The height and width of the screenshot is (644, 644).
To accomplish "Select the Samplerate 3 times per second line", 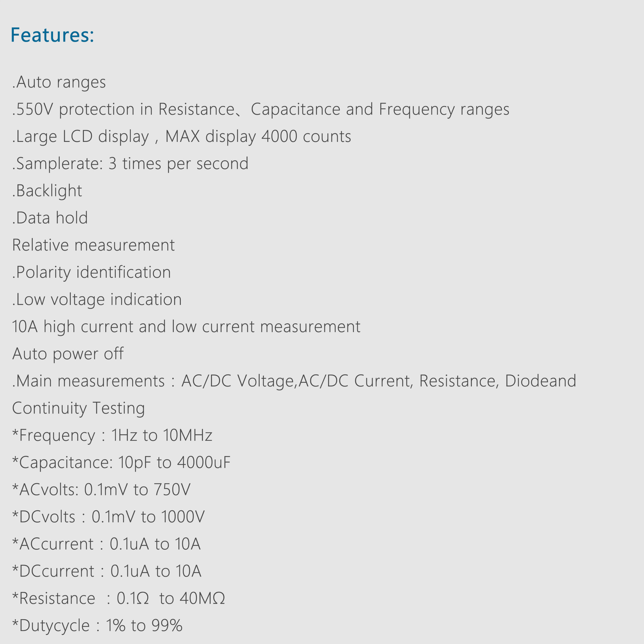I will 130,164.
